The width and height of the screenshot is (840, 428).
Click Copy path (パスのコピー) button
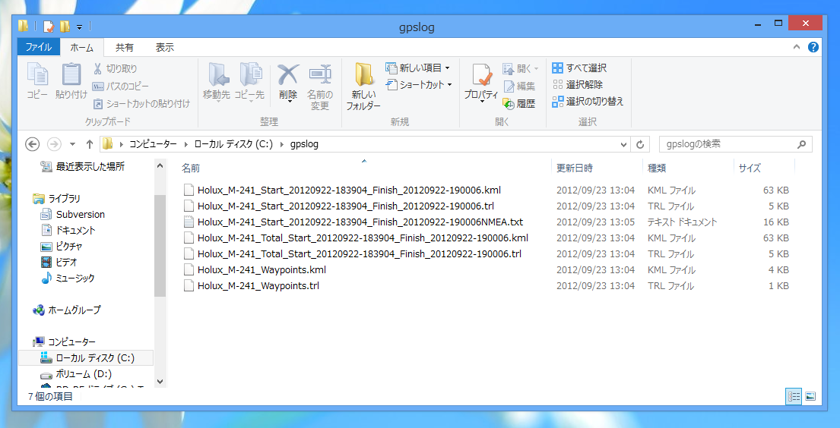pos(121,86)
